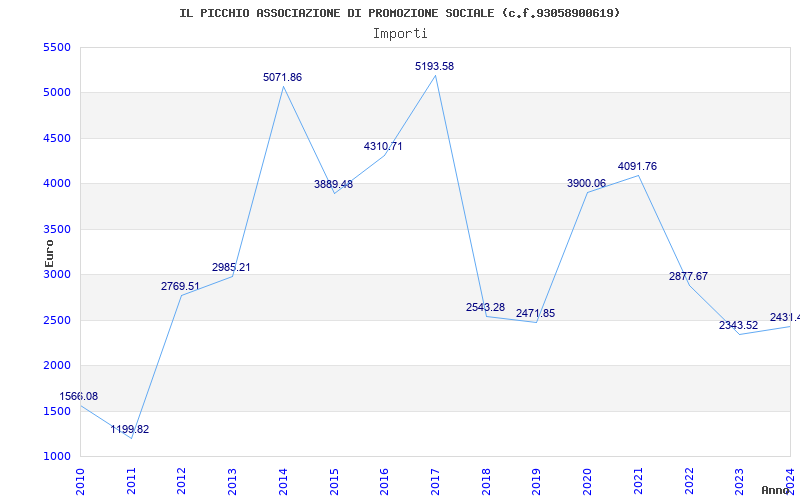Click data label 2985.21

pos(231,267)
